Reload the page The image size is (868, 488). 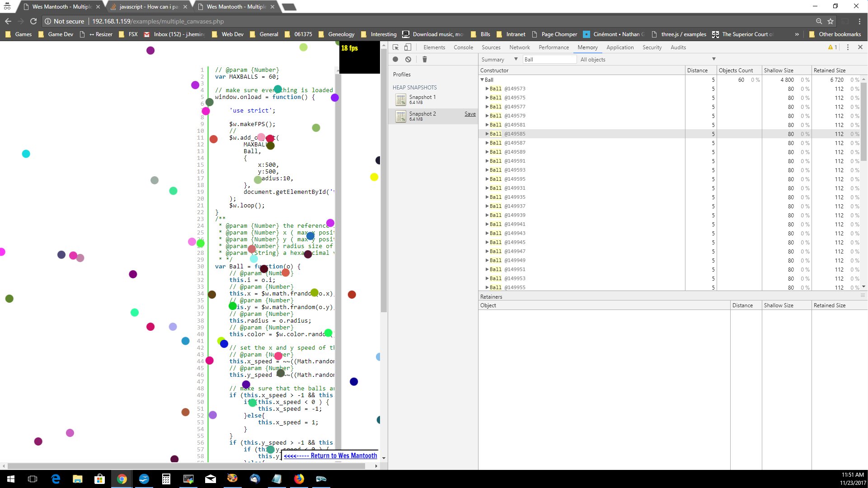(33, 21)
